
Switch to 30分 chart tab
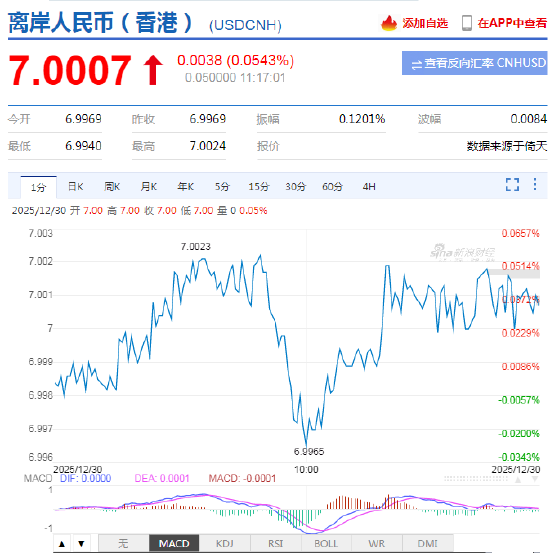[295, 186]
